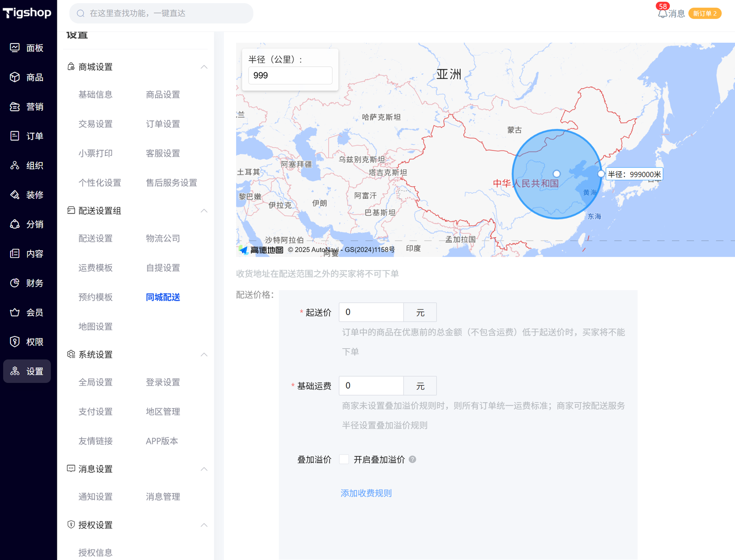This screenshot has height=560, width=735.
Task: Open the 权限 permissions sidebar icon
Action: tap(15, 342)
